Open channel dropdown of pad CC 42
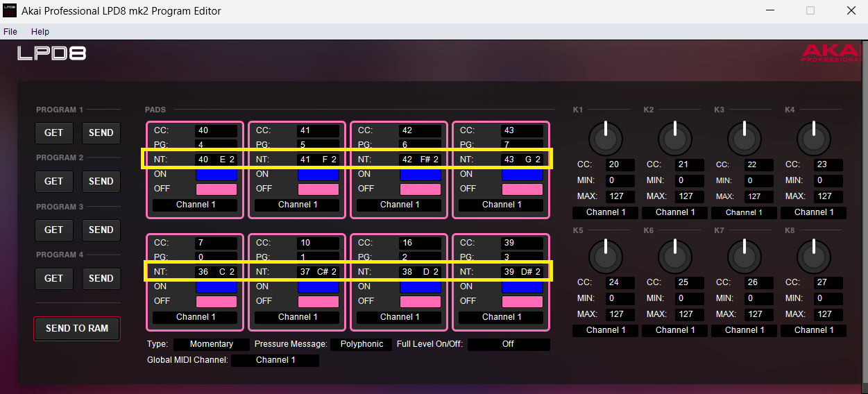The height and width of the screenshot is (394, 868). [399, 205]
